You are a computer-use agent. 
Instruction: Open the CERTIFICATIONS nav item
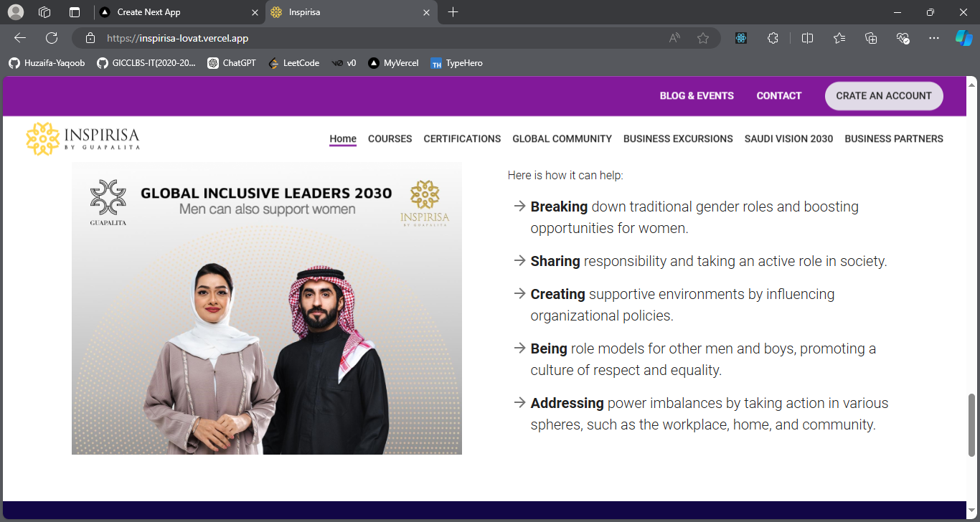[x=462, y=139]
